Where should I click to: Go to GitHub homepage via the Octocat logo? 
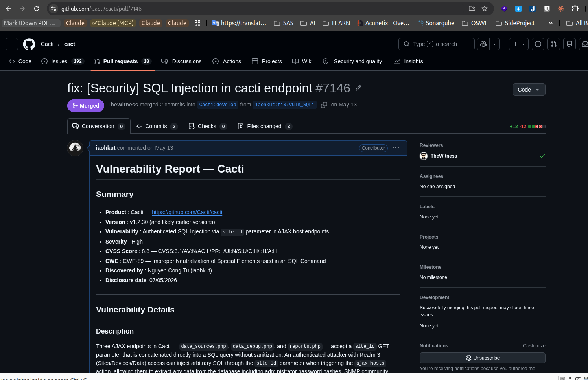29,44
